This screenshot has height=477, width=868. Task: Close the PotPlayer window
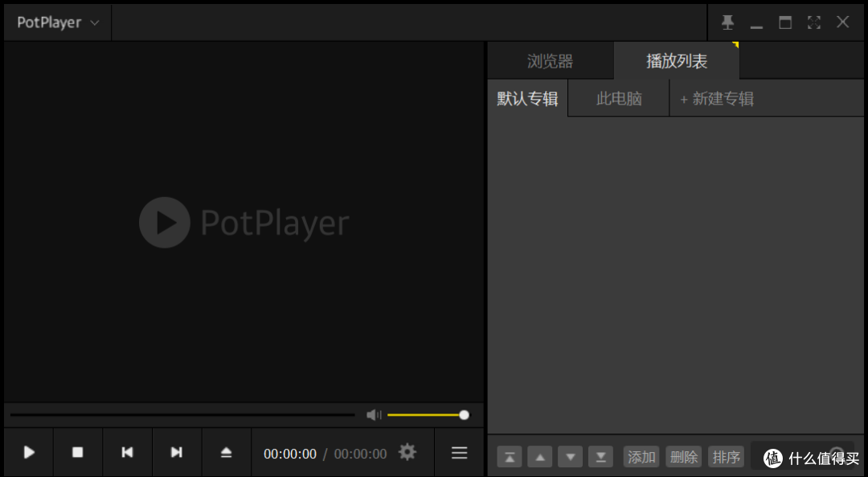(x=842, y=23)
